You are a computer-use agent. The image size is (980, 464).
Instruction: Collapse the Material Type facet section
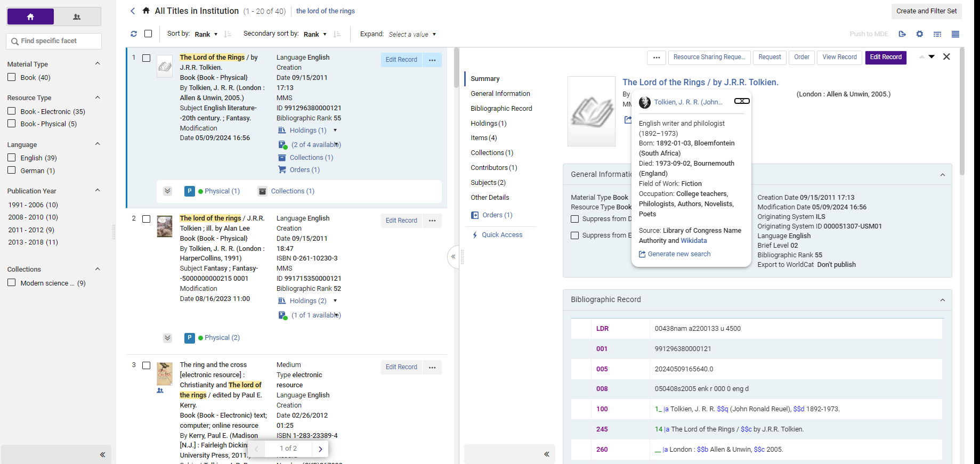point(98,64)
